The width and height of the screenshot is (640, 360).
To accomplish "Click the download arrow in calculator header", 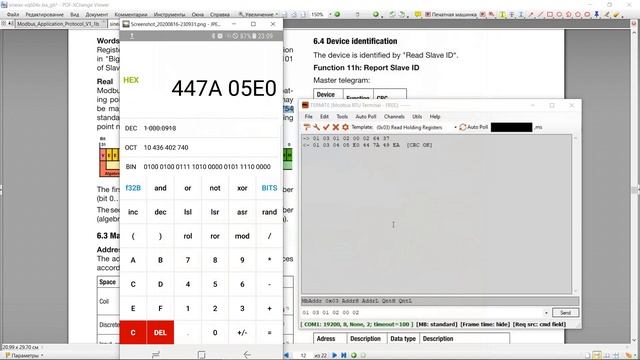I will pos(132,36).
